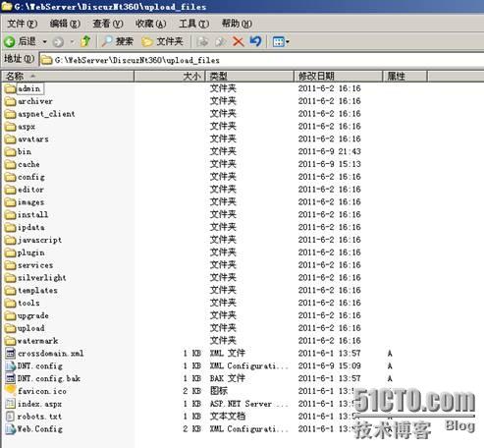The image size is (484, 448).
Task: Select the aspnet_client folder icon
Action: click(11, 114)
